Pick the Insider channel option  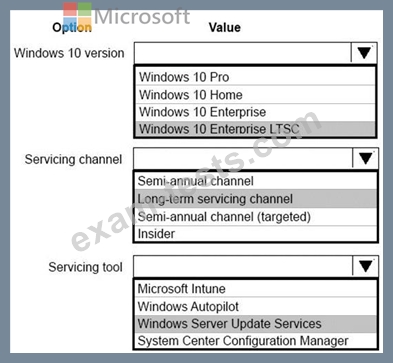[256, 233]
